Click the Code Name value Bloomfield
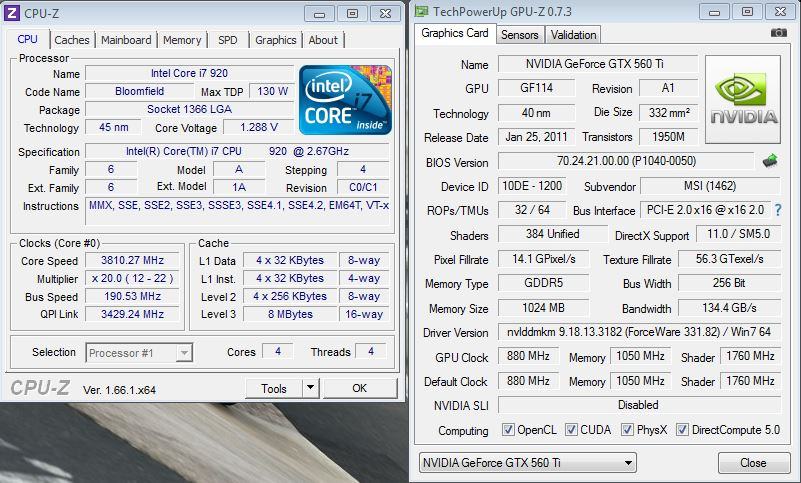The height and width of the screenshot is (483, 801). click(x=139, y=91)
